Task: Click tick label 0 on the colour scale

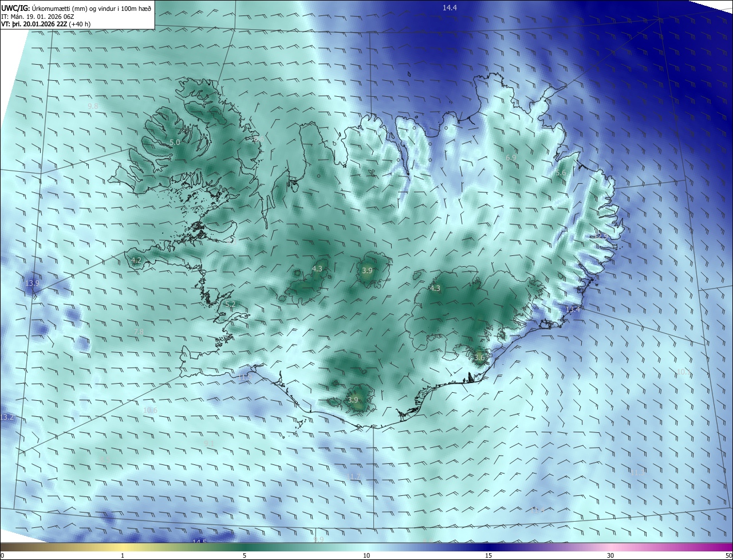Action: coord(2,555)
